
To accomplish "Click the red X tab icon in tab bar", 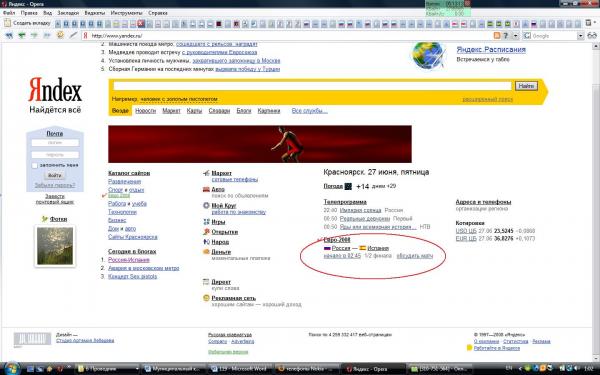I will point(141,24).
